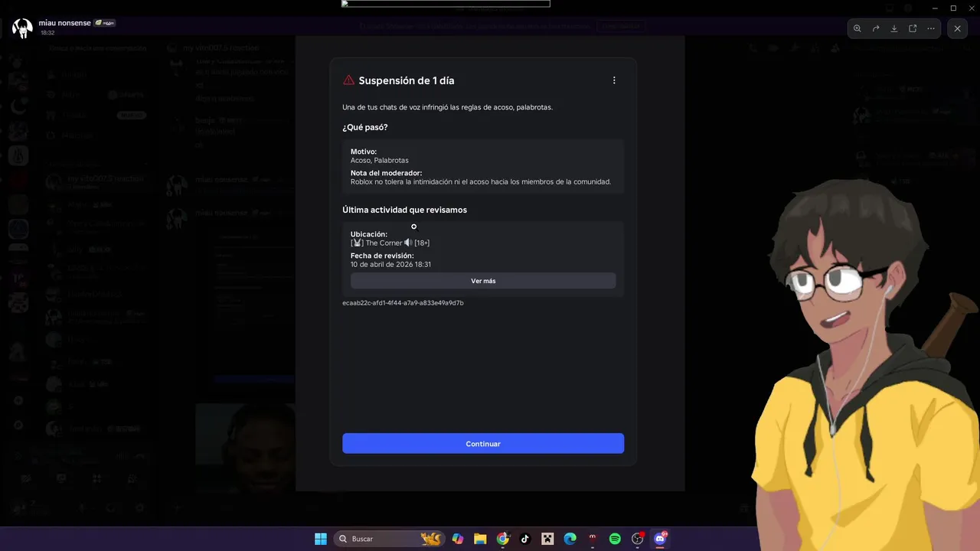Open Microsoft Edge from the taskbar

pyautogui.click(x=570, y=539)
